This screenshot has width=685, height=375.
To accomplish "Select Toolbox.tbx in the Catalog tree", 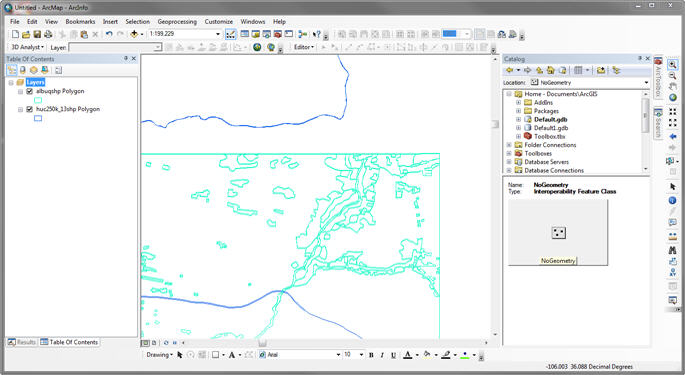I will pos(549,136).
